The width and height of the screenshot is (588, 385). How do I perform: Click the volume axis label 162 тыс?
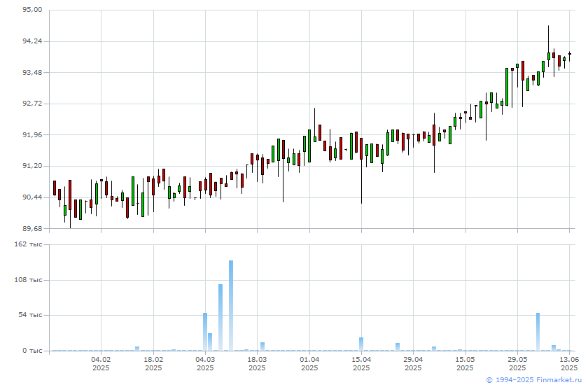click(x=29, y=244)
